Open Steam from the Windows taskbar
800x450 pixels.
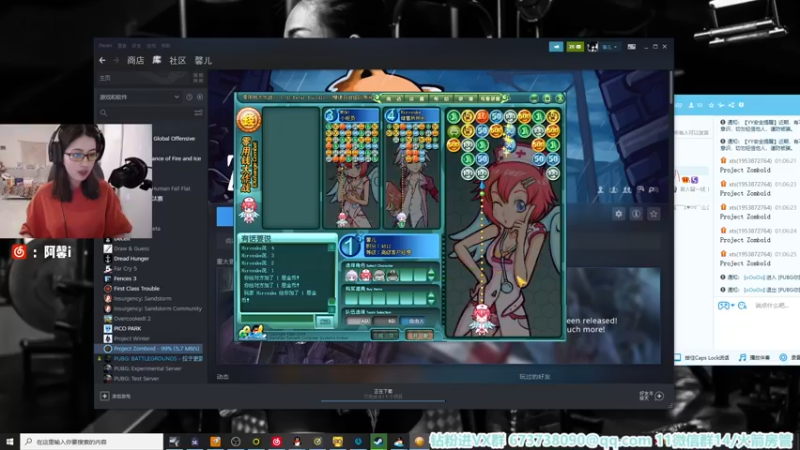(x=379, y=441)
